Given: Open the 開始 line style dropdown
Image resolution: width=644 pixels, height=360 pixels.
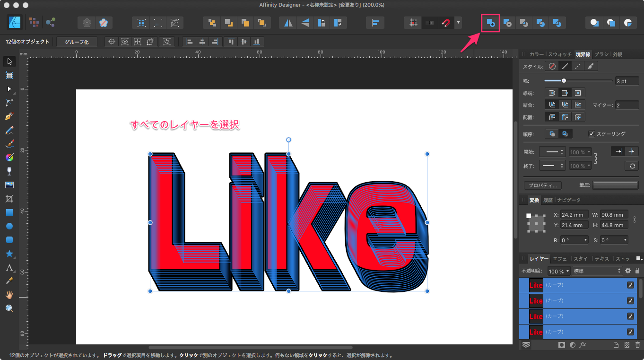Looking at the screenshot, I should (552, 152).
